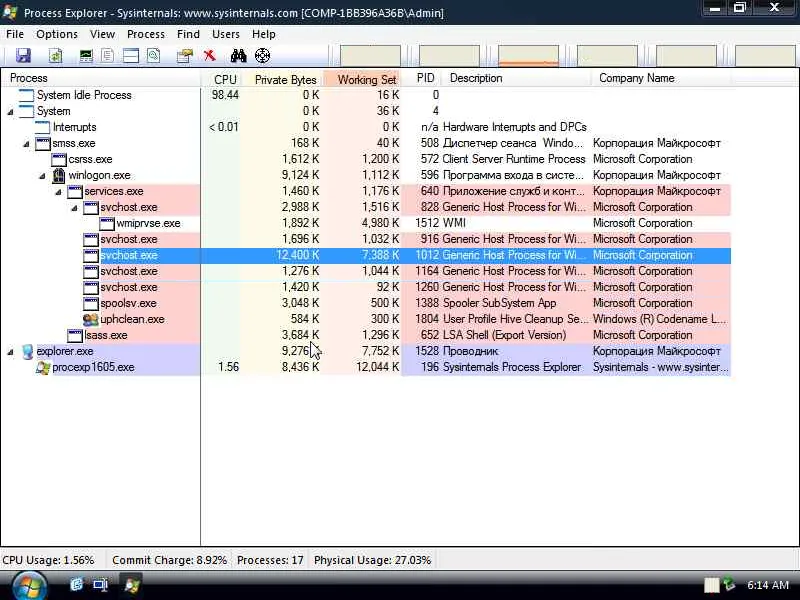Click the wmiprvse.exe process icon
800x600 pixels.
(107, 223)
